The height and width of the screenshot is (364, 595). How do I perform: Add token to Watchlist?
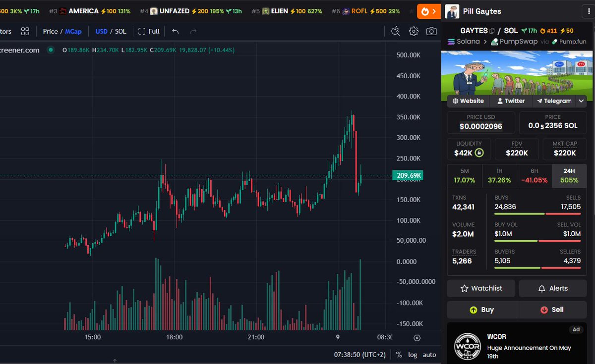coord(481,288)
